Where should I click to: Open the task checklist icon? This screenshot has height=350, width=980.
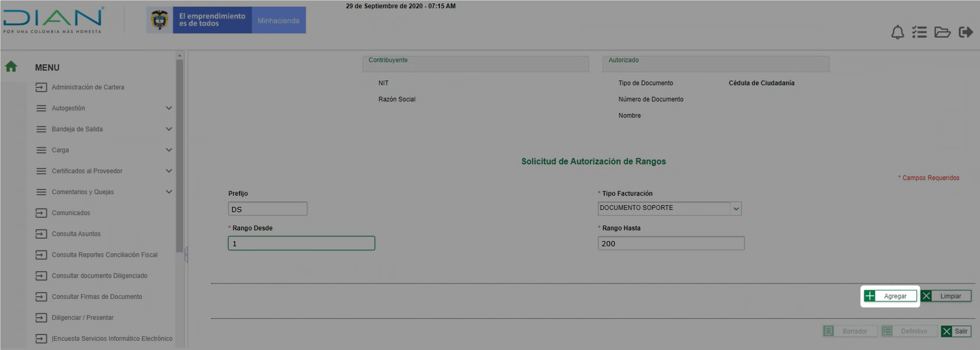[x=919, y=32]
